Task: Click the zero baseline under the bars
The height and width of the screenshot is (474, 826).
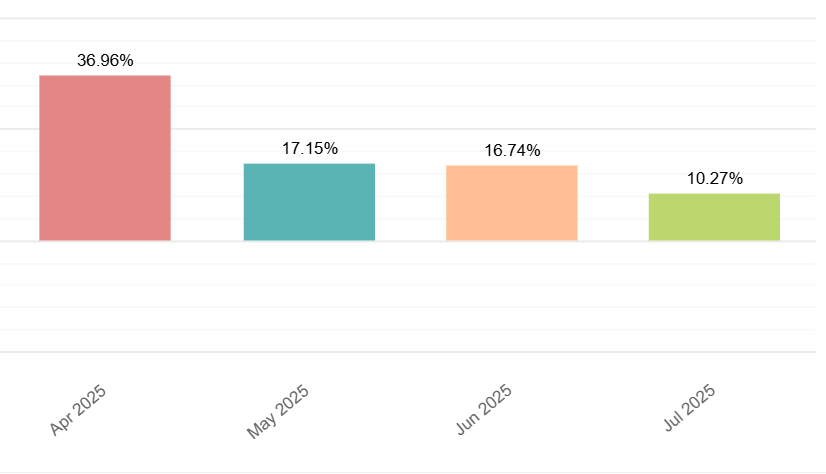Action: (408, 241)
